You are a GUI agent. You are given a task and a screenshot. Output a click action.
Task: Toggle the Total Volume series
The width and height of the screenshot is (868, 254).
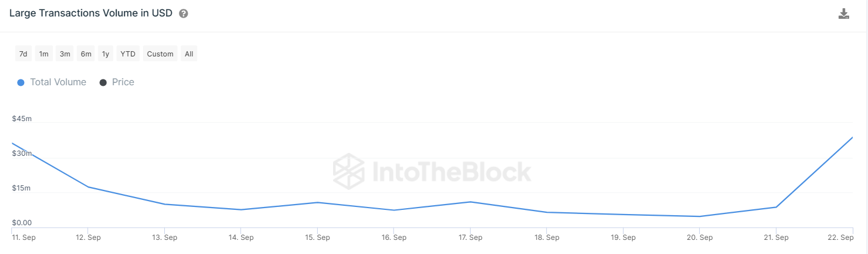(x=58, y=82)
